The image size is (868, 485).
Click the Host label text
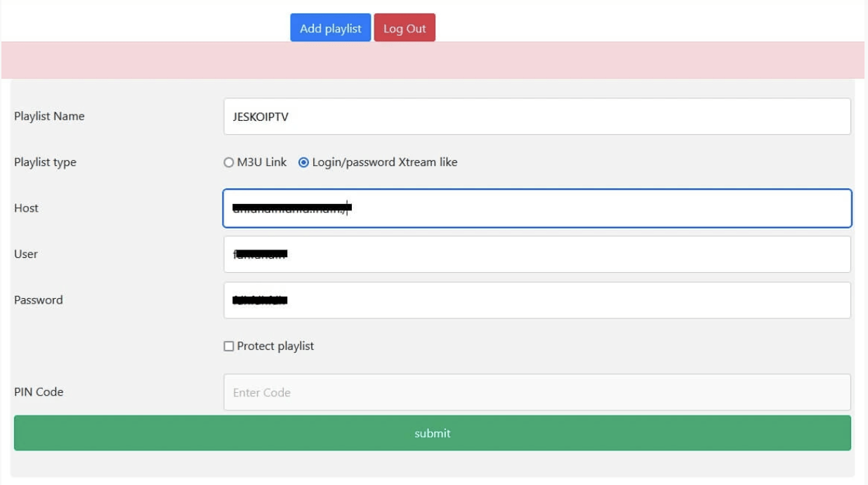tap(26, 208)
